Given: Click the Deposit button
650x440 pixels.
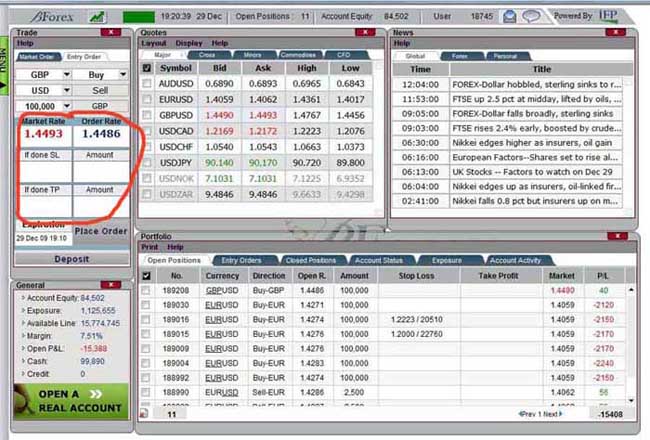Looking at the screenshot, I should pyautogui.click(x=72, y=259).
